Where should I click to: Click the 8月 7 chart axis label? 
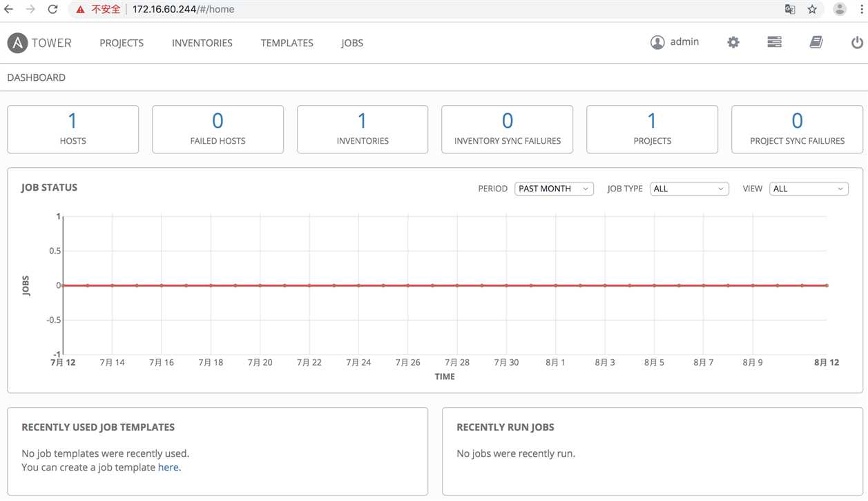tap(703, 363)
